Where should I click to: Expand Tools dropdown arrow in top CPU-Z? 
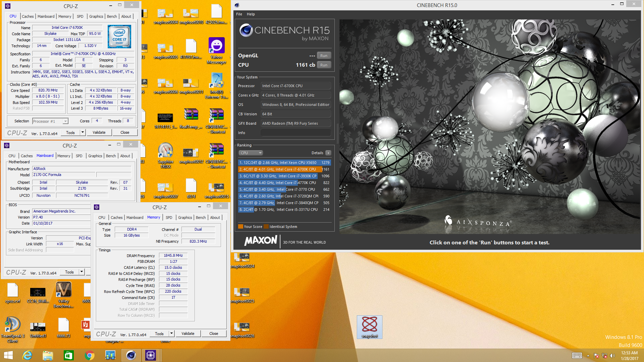click(83, 132)
